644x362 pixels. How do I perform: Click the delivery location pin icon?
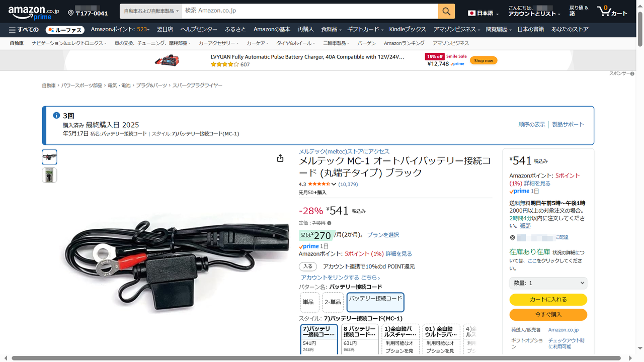[71, 13]
